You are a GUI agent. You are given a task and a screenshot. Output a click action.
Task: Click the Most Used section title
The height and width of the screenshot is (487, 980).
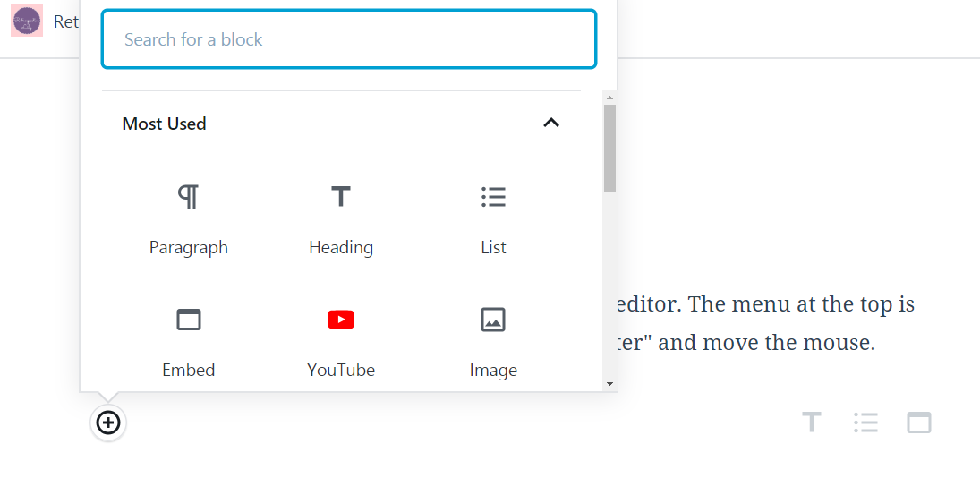click(165, 124)
